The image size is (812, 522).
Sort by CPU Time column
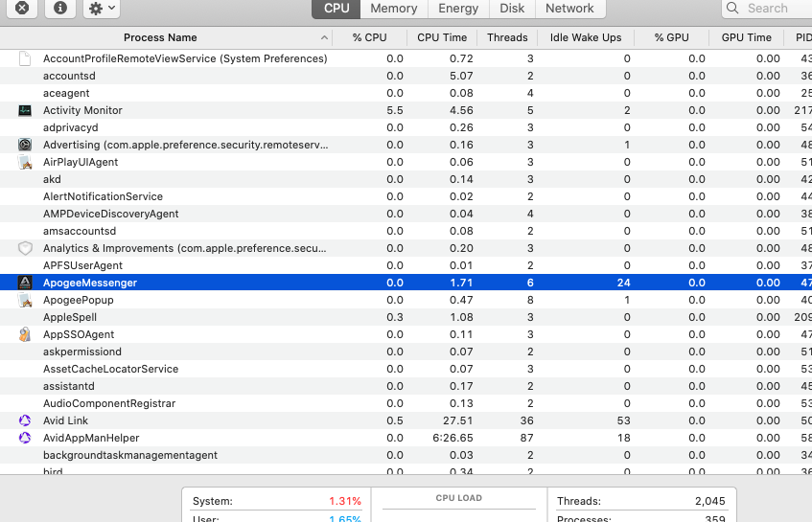(442, 37)
